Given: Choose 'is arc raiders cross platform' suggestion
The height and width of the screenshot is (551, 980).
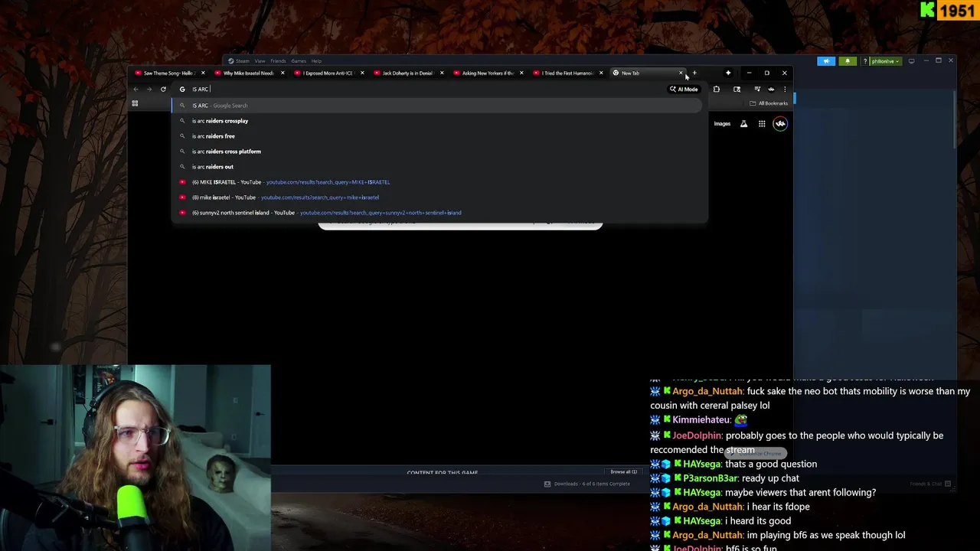Looking at the screenshot, I should (436, 152).
